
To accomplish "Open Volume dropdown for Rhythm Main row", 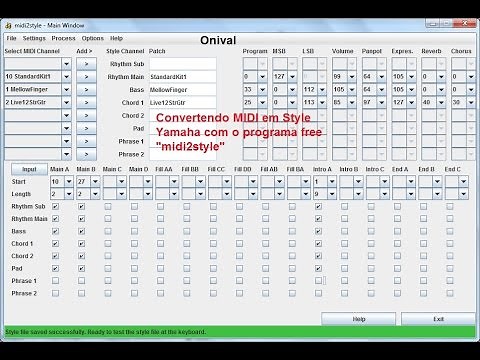I will tap(352, 77).
